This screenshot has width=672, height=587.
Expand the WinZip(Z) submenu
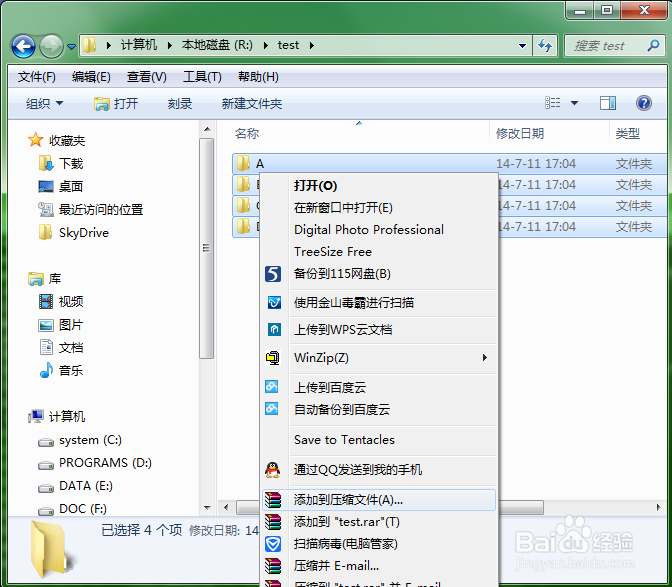tap(379, 357)
